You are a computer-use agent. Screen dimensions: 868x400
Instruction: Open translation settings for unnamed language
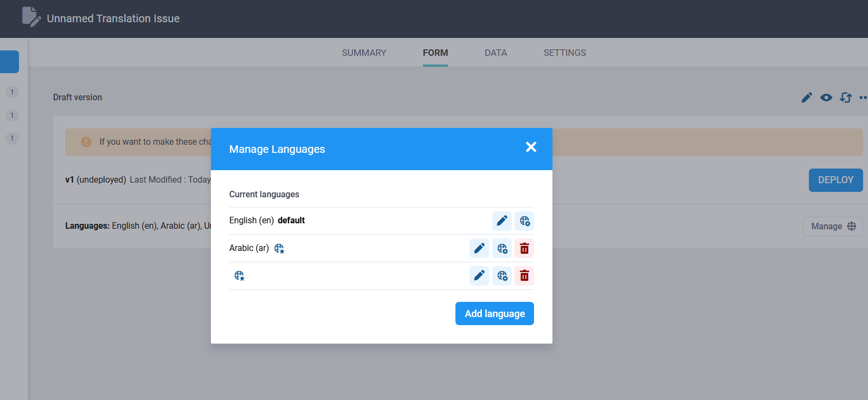[502, 276]
